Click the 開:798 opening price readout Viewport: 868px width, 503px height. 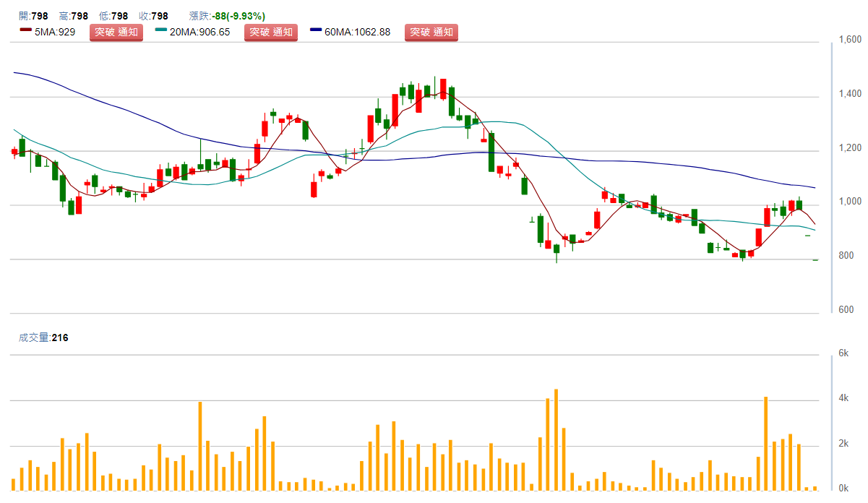(33, 16)
